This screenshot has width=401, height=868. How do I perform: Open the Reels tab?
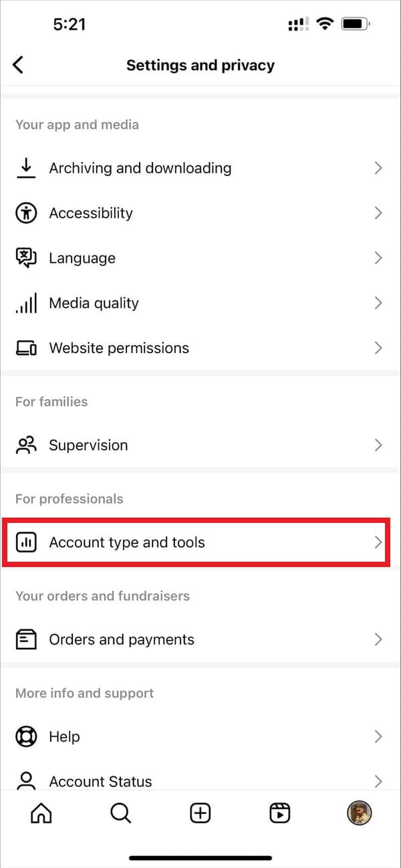coord(280,813)
